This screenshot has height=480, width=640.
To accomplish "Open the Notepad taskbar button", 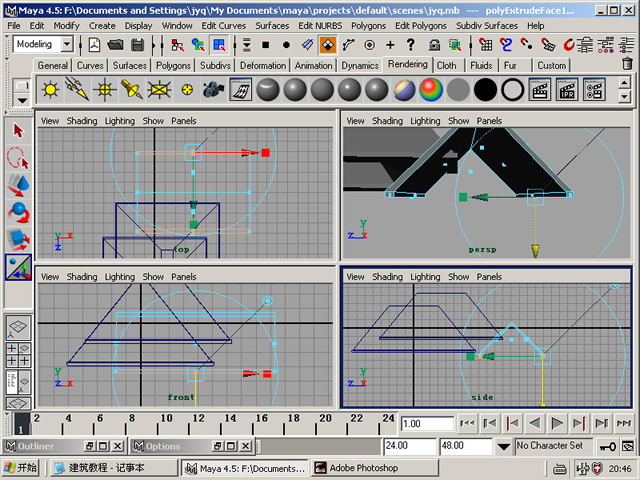I will 113,468.
